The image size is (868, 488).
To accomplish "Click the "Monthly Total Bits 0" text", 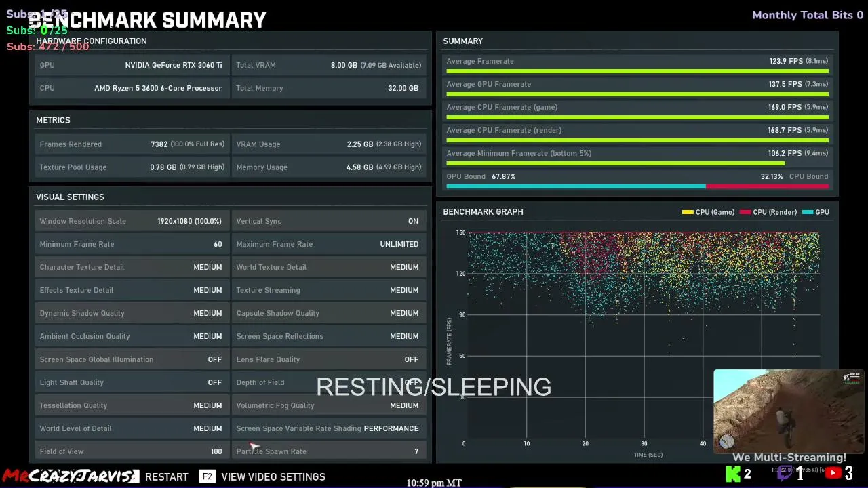I will 808,15.
